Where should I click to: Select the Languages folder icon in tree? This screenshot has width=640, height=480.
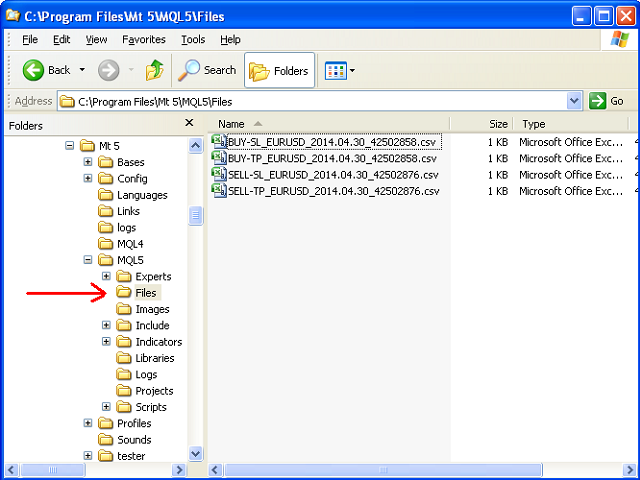pyautogui.click(x=105, y=195)
